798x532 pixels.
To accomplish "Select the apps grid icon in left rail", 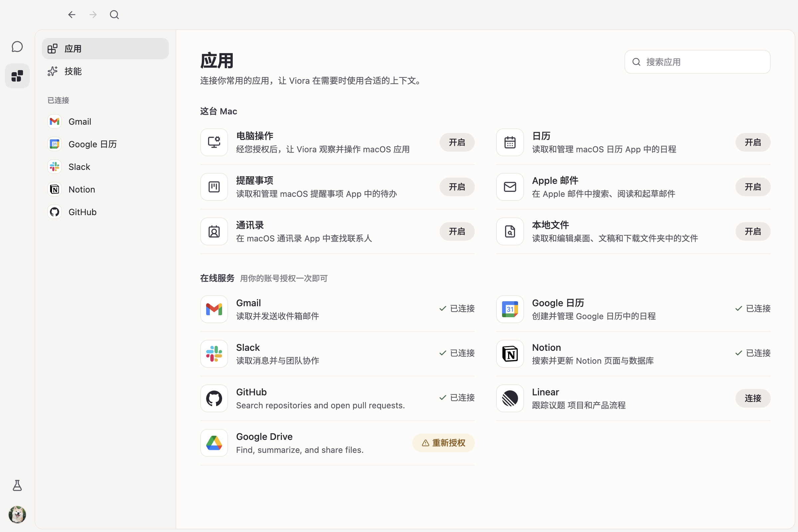I will point(17,76).
